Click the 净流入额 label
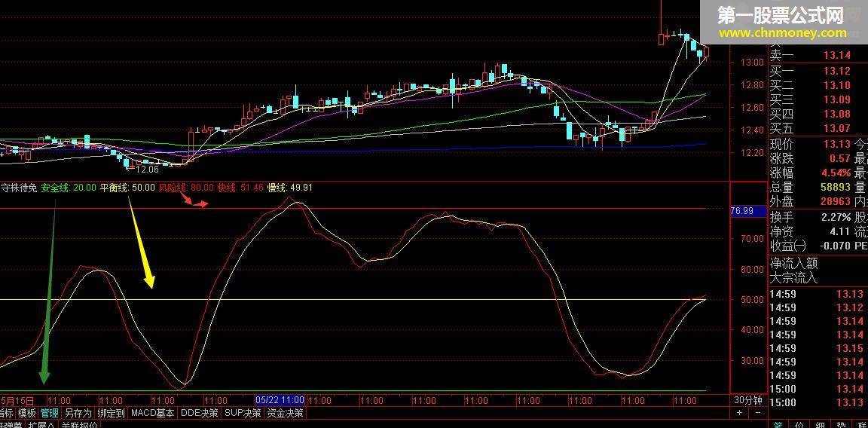 coord(793,263)
